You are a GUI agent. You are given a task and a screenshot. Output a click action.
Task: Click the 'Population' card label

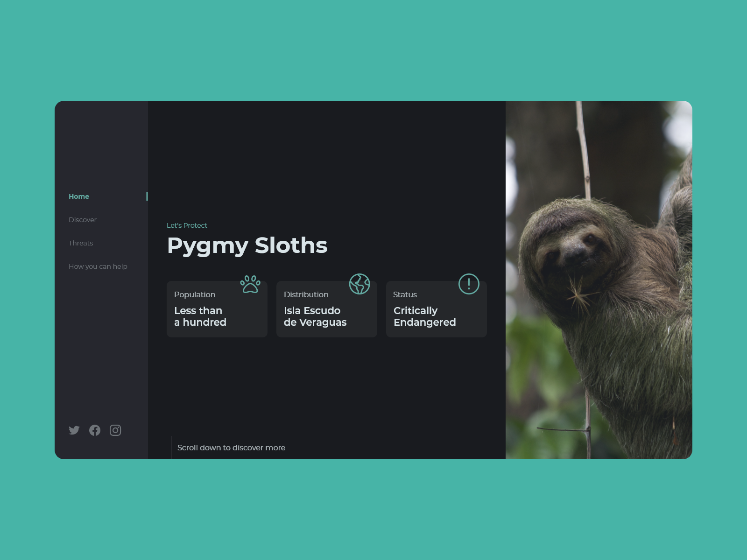coord(195,294)
